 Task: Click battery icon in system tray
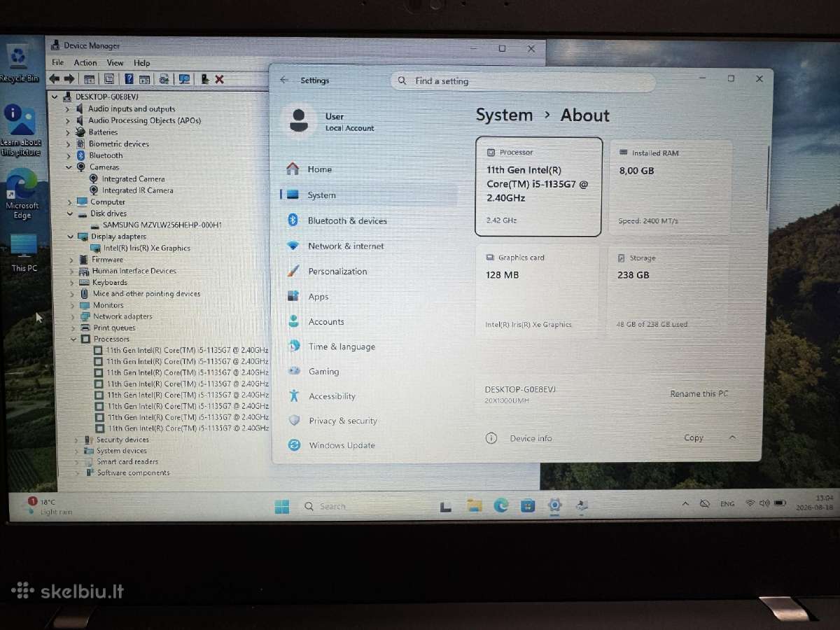click(x=780, y=503)
